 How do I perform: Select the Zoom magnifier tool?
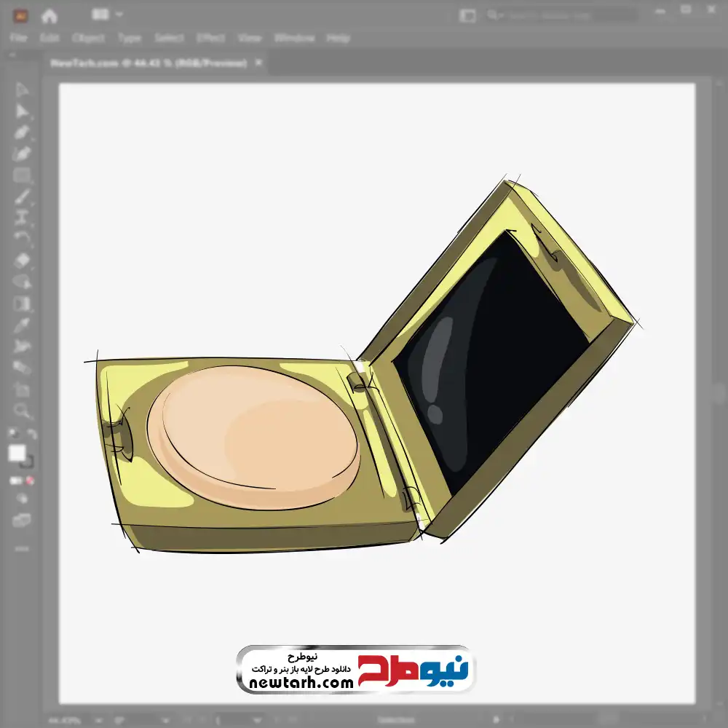click(22, 411)
